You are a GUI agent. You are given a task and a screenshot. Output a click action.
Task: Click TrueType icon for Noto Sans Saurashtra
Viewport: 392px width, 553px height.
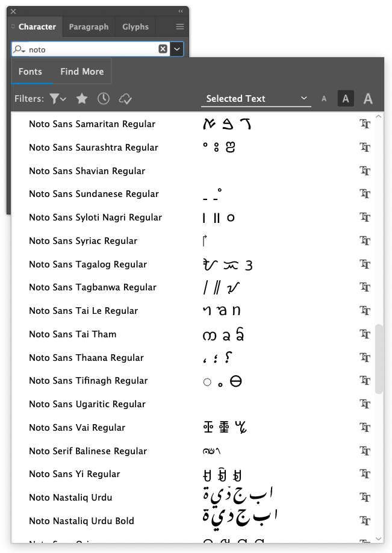pos(365,147)
